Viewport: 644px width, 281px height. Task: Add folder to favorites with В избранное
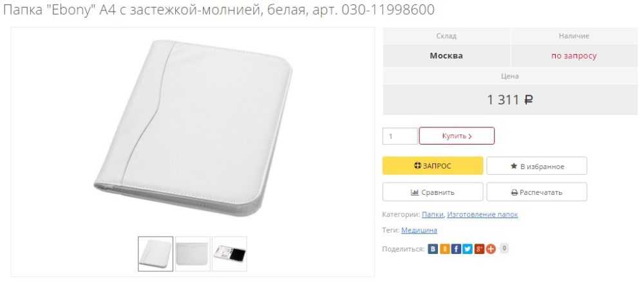tap(537, 166)
